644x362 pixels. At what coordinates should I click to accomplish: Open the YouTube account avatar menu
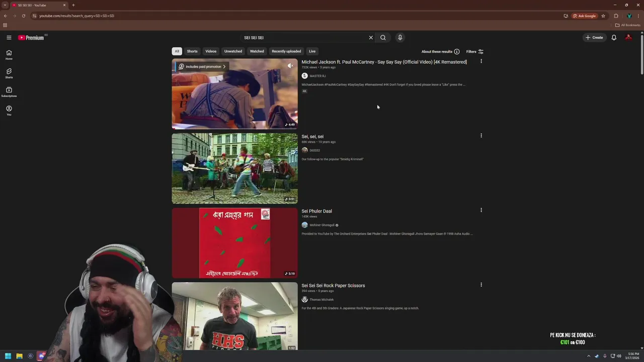tap(628, 38)
